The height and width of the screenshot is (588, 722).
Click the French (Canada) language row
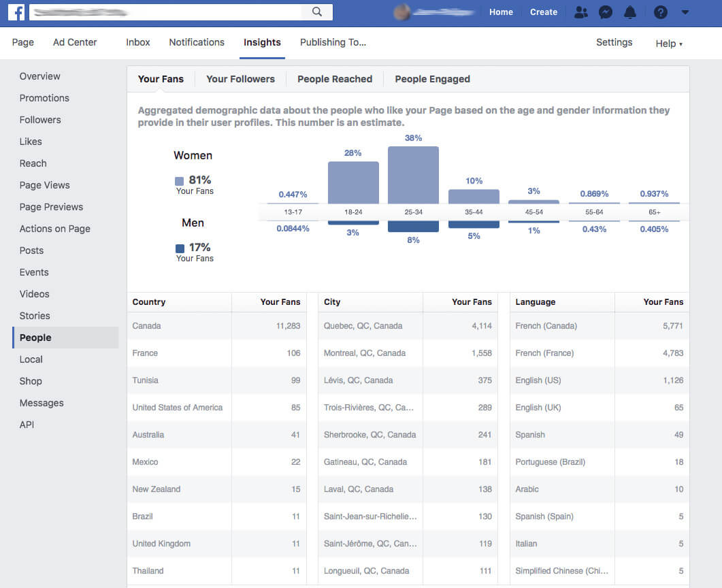click(x=600, y=326)
